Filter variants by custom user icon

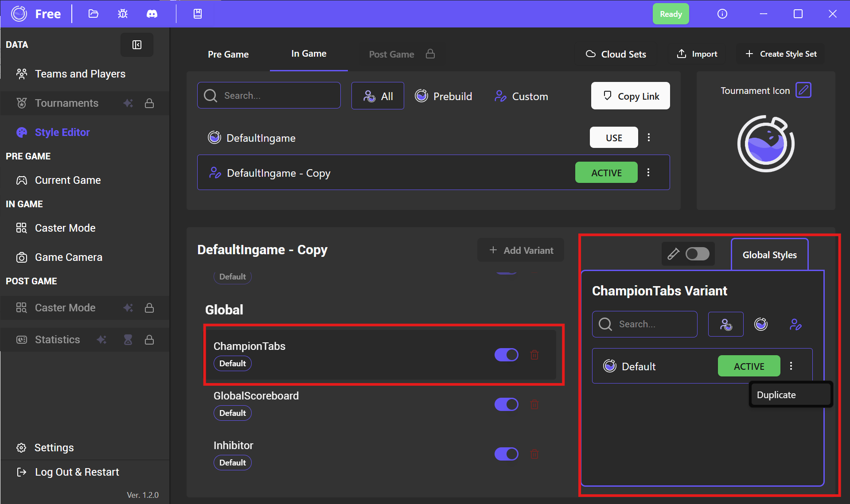pos(795,325)
